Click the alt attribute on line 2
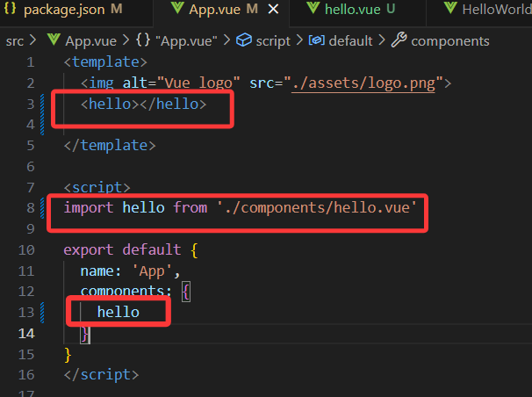The height and width of the screenshot is (397, 532). pos(134,83)
